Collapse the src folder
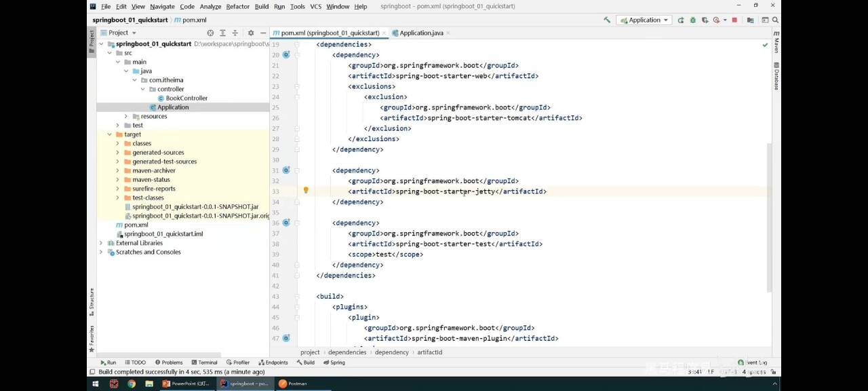Image resolution: width=868 pixels, height=391 pixels. pos(110,53)
